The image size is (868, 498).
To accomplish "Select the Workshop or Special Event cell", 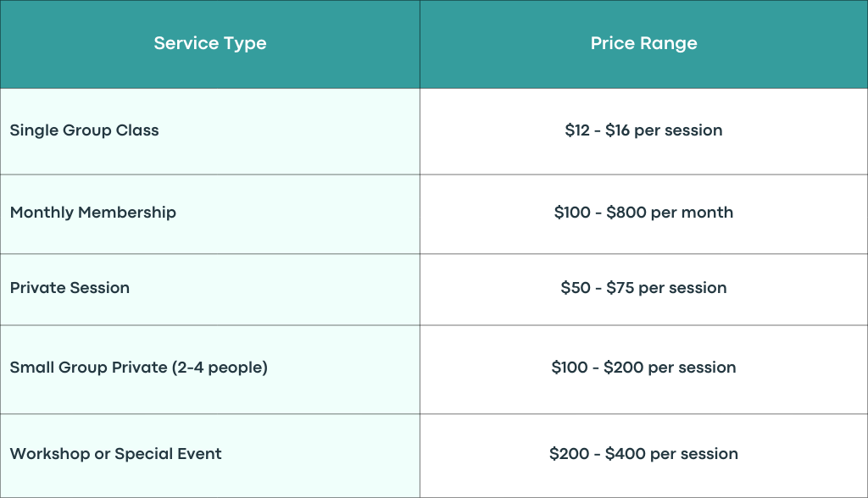I will 210,456.
